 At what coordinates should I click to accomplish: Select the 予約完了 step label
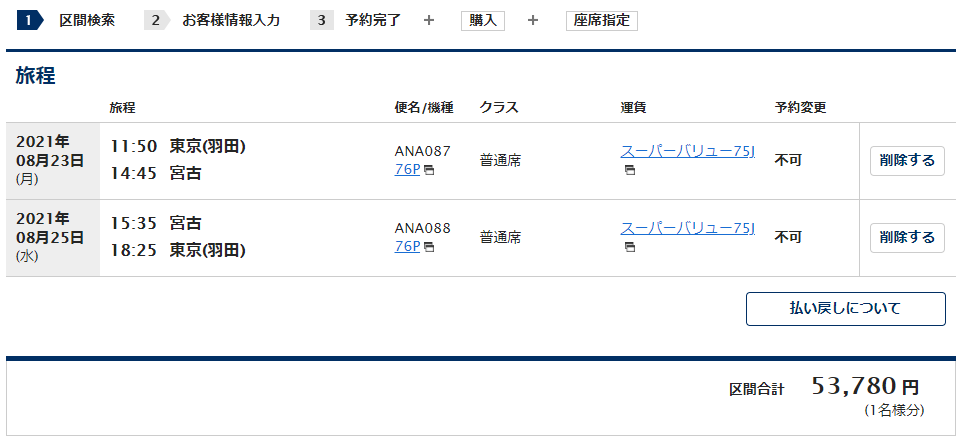click(376, 20)
